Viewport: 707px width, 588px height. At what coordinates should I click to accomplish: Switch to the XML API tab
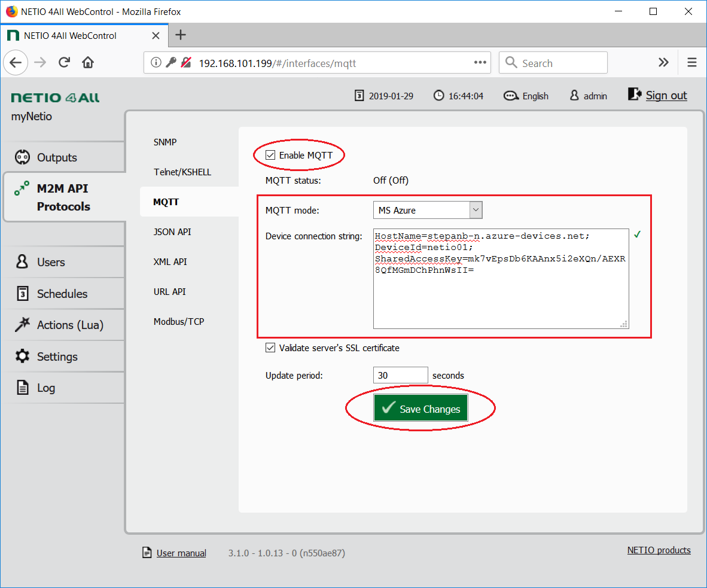point(170,261)
